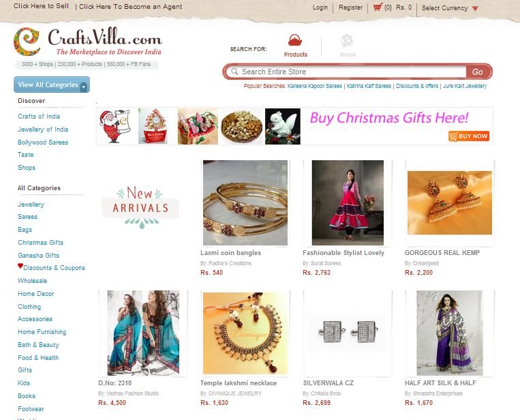Click the Santa Claus banner image
The image size is (520, 420).
click(114, 126)
